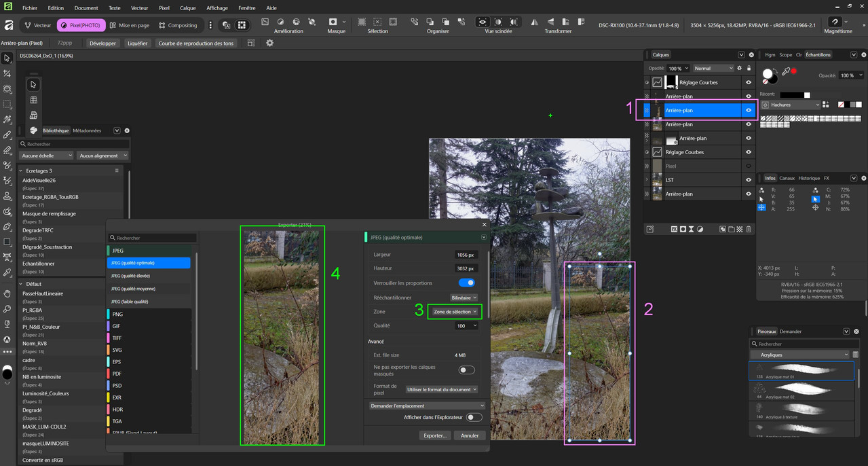Add a mask layer from Calques bottom bar
The height and width of the screenshot is (466, 868).
[683, 230]
